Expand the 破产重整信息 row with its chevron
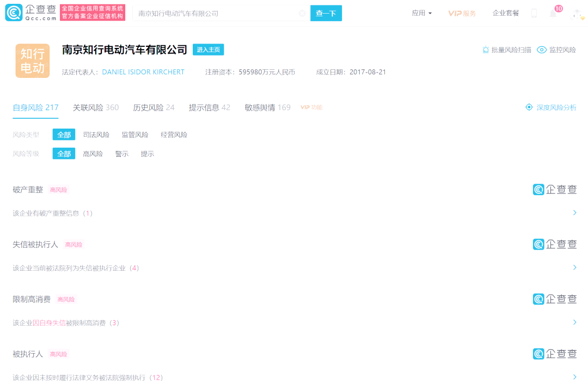The height and width of the screenshot is (383, 588). (574, 212)
